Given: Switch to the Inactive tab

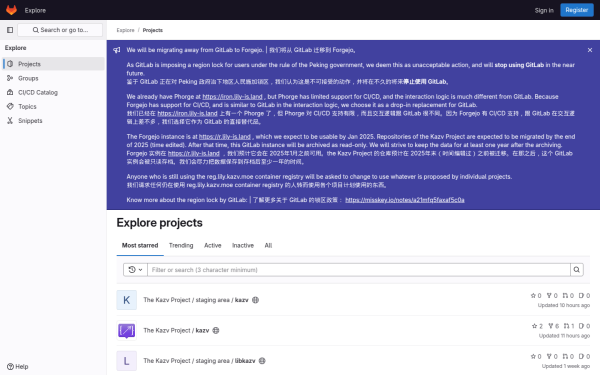Looking at the screenshot, I should point(243,245).
